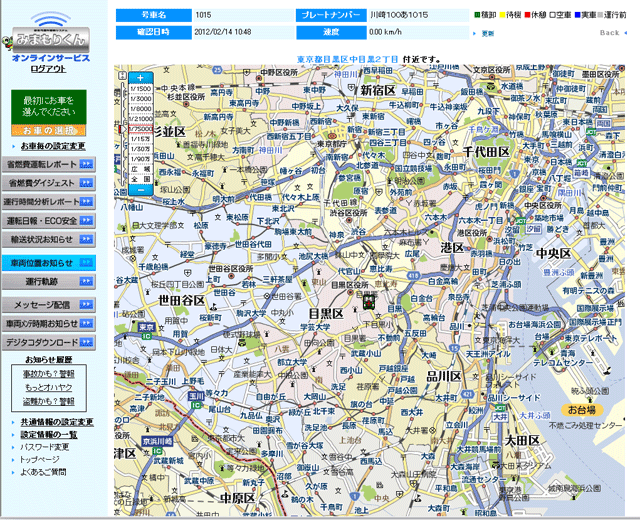Click the route 418 shield on the map
The width and height of the screenshot is (640, 520).
pyautogui.click(x=413, y=276)
